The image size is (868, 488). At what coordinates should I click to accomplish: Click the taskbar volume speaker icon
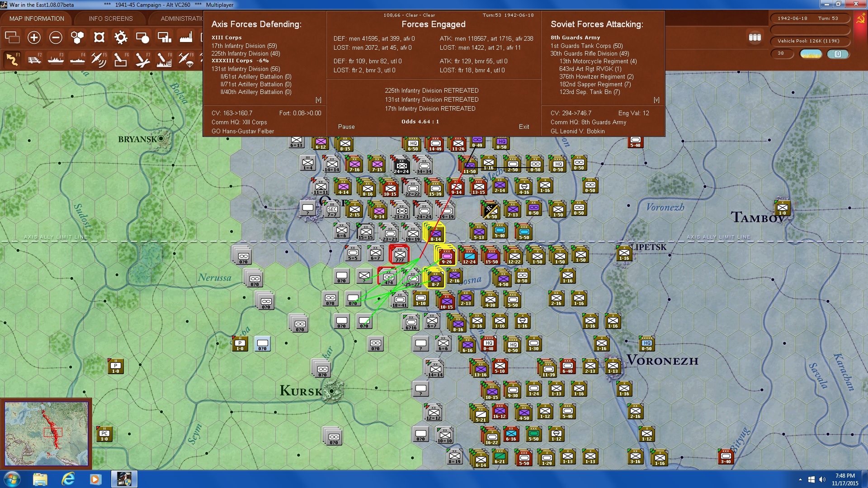822,479
